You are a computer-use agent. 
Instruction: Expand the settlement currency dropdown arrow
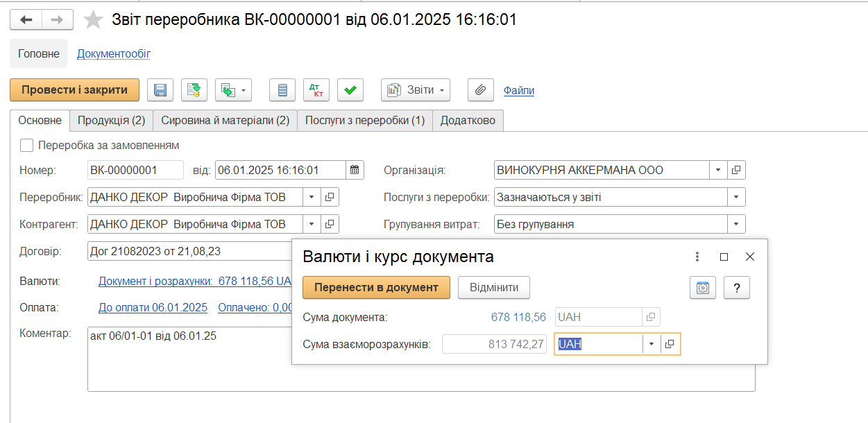652,344
